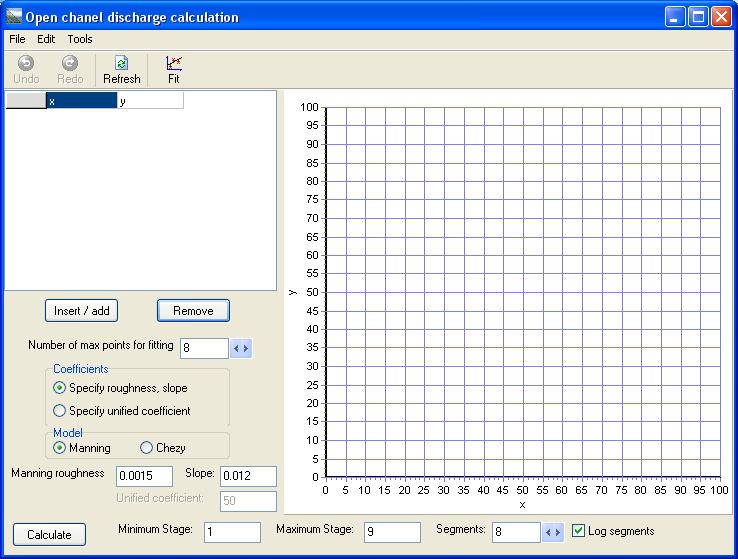Open the Tools menu
The image size is (738, 559).
point(80,39)
